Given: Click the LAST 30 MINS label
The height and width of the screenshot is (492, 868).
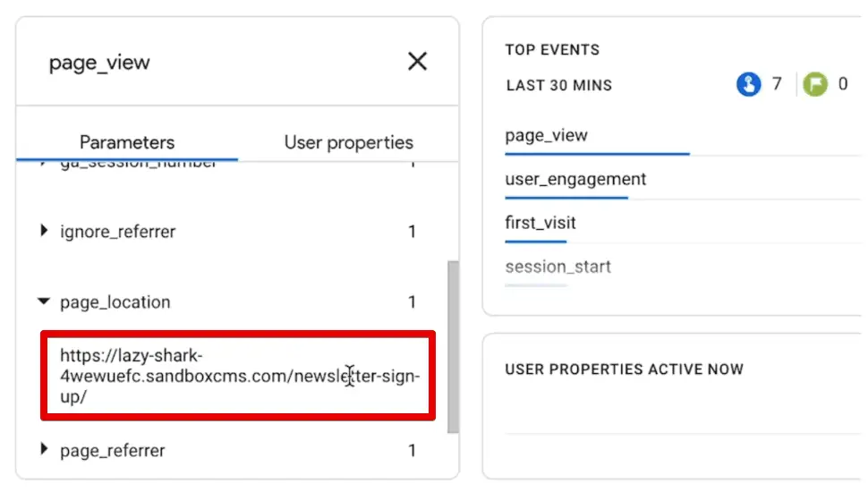Looking at the screenshot, I should pos(559,85).
